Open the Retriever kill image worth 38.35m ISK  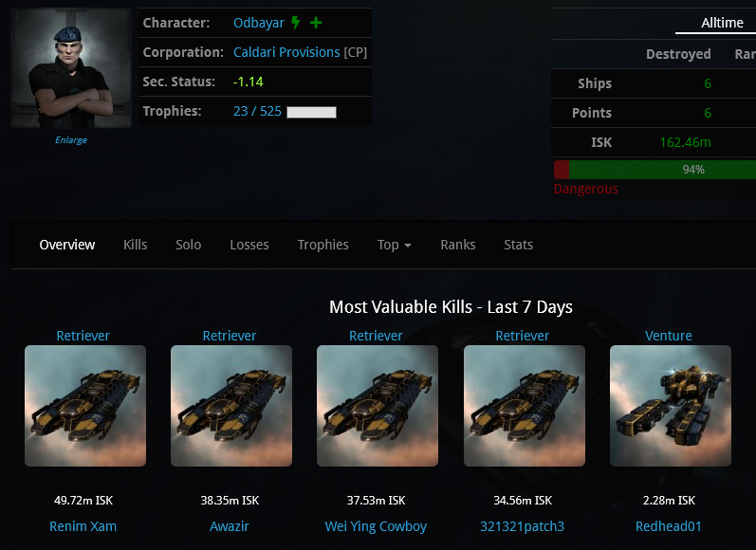pyautogui.click(x=231, y=406)
